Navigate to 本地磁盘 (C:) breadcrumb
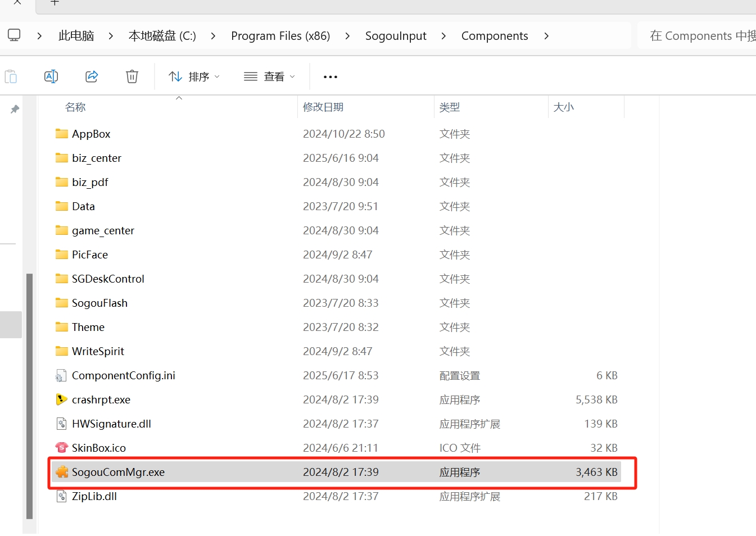The width and height of the screenshot is (756, 536). pos(162,36)
